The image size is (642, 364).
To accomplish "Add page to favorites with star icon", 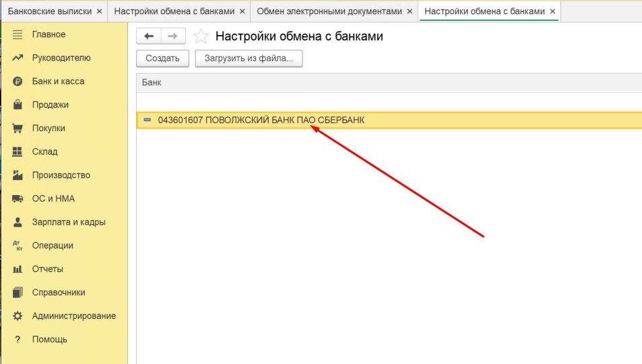I will pyautogui.click(x=201, y=36).
